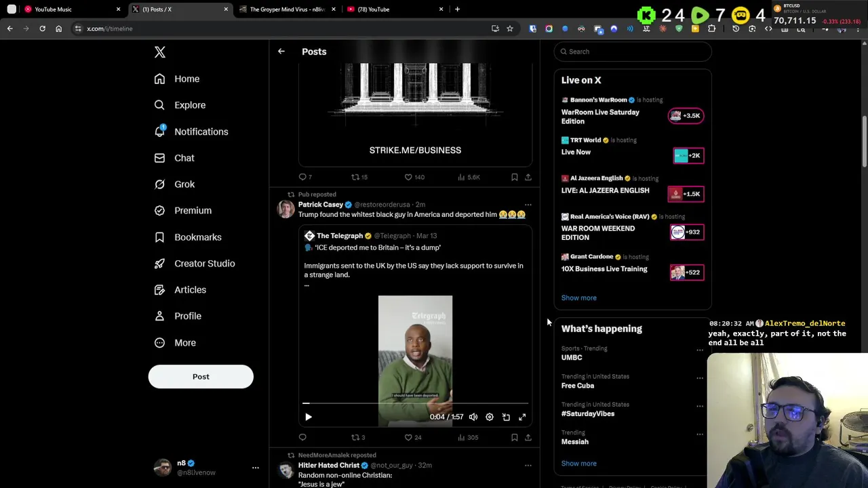Image resolution: width=868 pixels, height=488 pixels.
Task: Bookmark Patrick Casey post
Action: (515, 437)
